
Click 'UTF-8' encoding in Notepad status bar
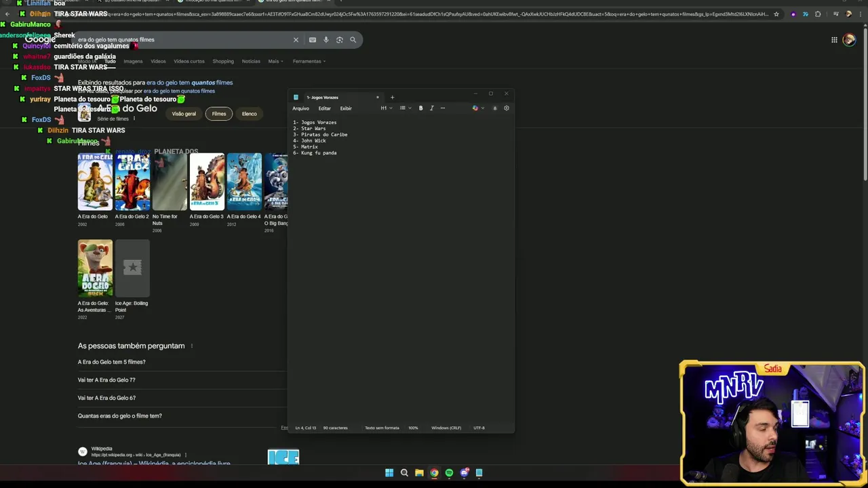[479, 428]
